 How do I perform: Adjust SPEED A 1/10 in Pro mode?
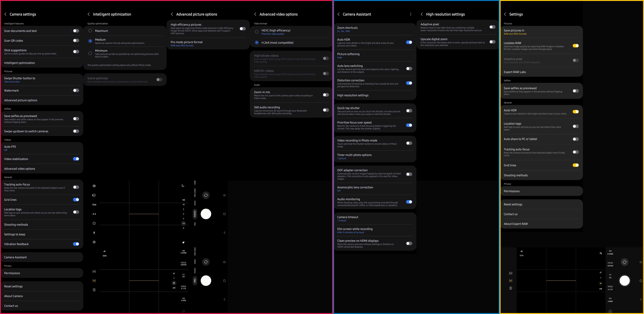(x=184, y=287)
